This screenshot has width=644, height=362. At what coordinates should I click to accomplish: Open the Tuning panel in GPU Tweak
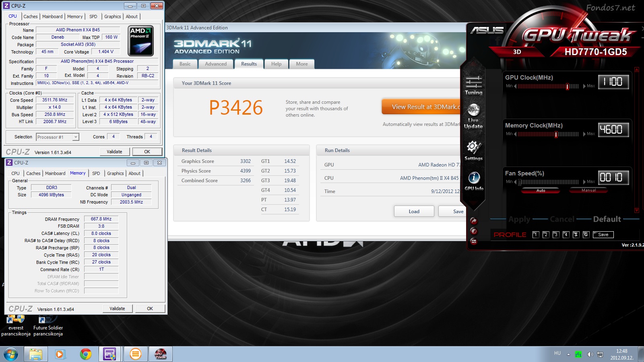click(x=473, y=85)
